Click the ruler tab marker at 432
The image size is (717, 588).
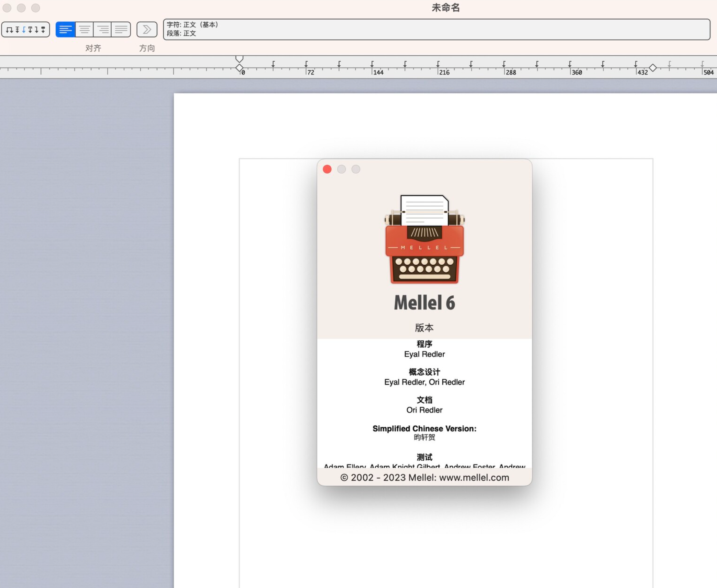(x=636, y=64)
